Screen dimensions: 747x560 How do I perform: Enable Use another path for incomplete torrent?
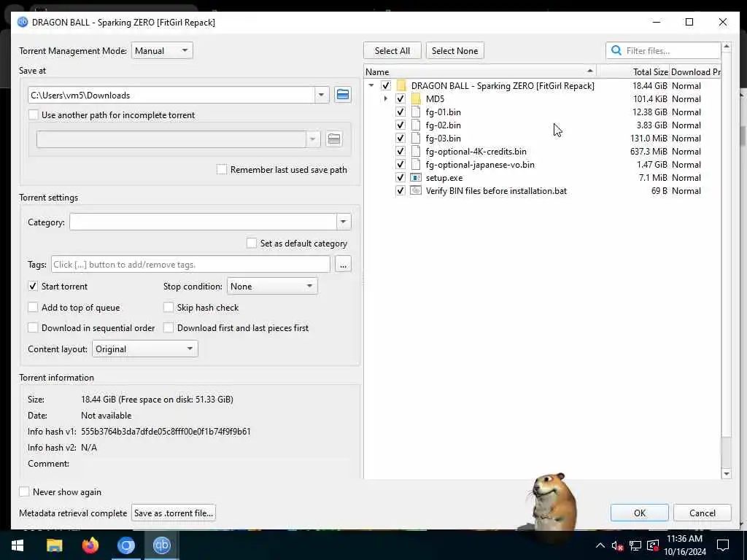click(x=34, y=114)
